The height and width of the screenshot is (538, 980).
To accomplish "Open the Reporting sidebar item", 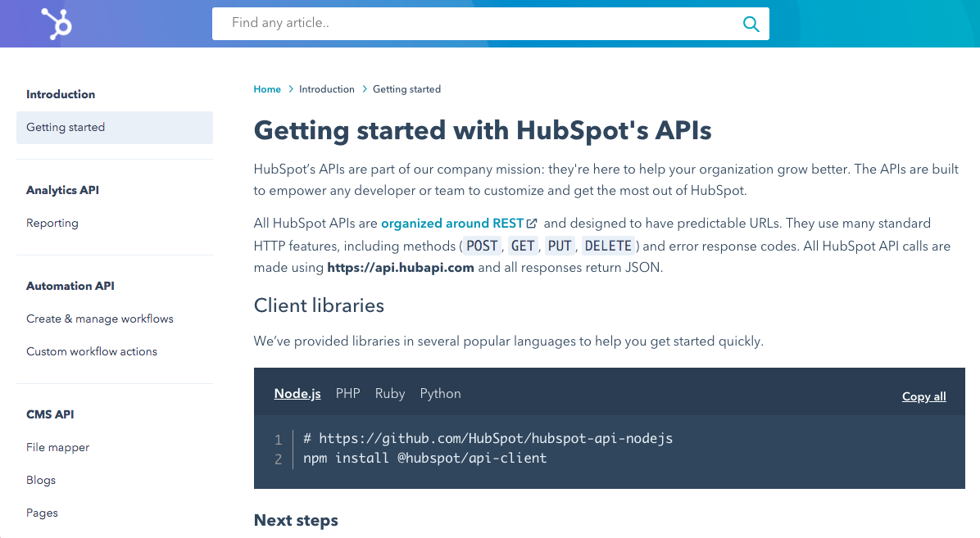I will [52, 223].
